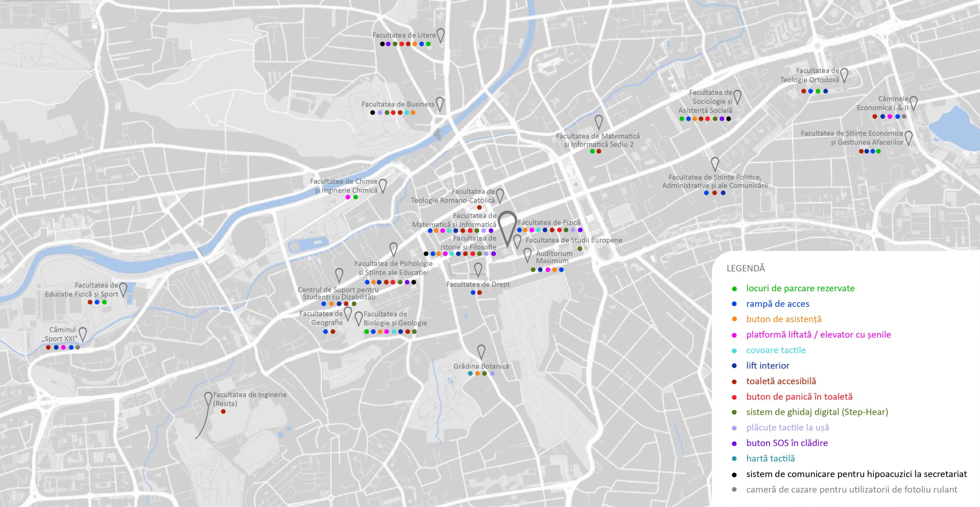Image resolution: width=980 pixels, height=507 pixels.
Task: Click the Grădina Botanică location pin
Action: coord(481,351)
